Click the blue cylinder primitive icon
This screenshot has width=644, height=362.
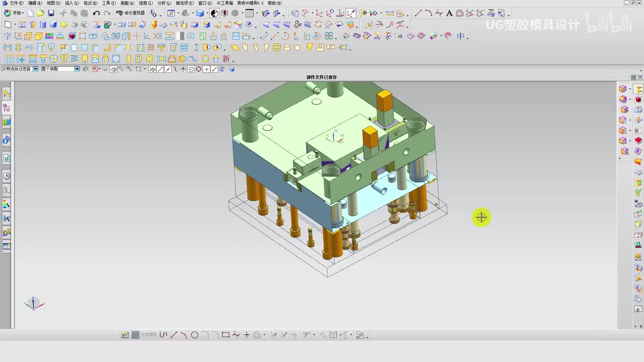43,24
